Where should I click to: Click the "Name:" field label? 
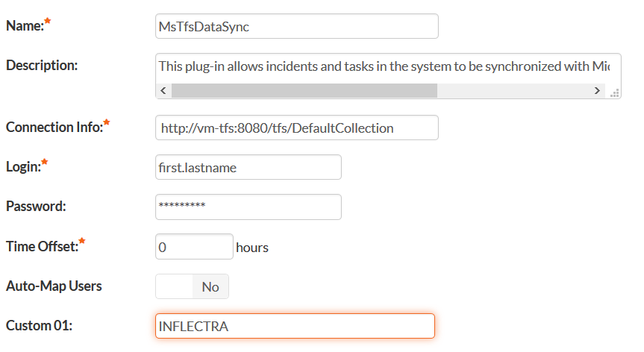pos(25,26)
